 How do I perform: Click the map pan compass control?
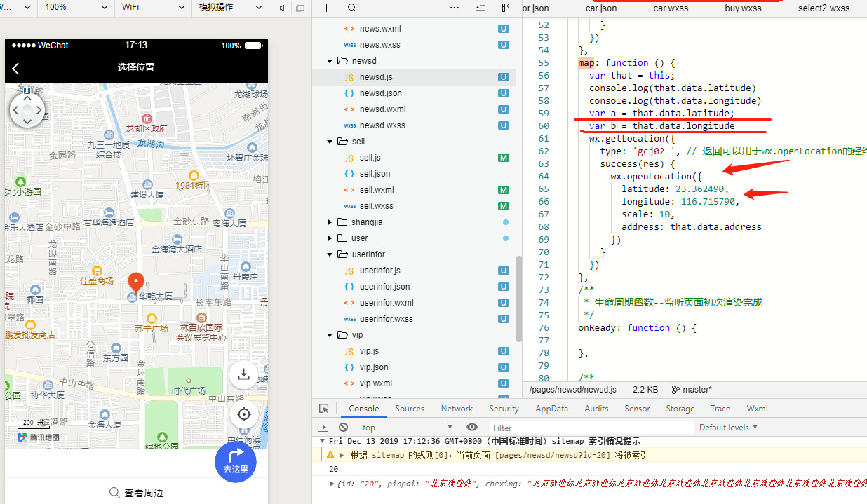(x=27, y=110)
